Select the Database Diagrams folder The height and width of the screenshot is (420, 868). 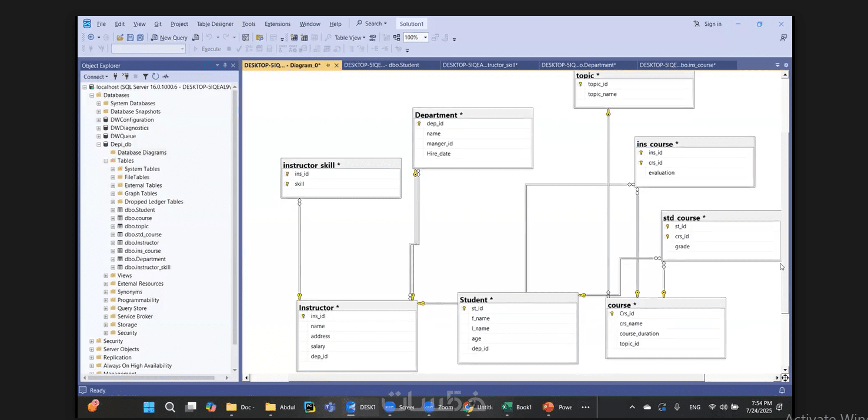coord(142,152)
